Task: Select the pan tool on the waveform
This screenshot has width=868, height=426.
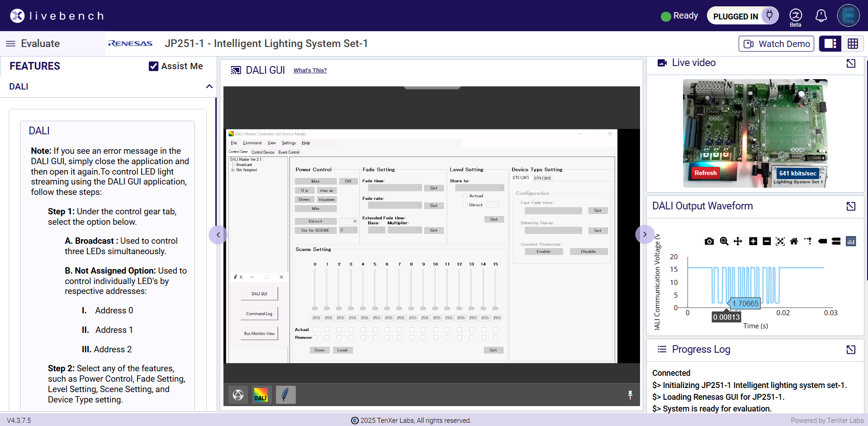Action: click(738, 241)
